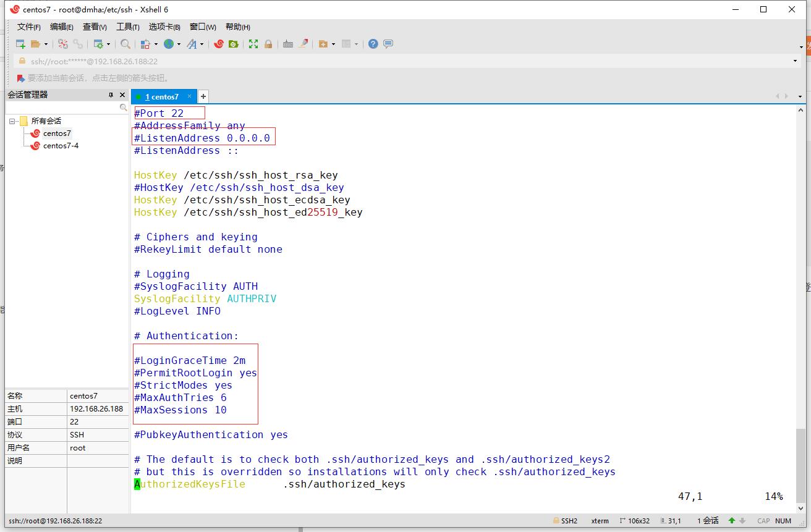The height and width of the screenshot is (532, 811).
Task: Click the new folder plus toolbar icon
Action: pyautogui.click(x=323, y=44)
